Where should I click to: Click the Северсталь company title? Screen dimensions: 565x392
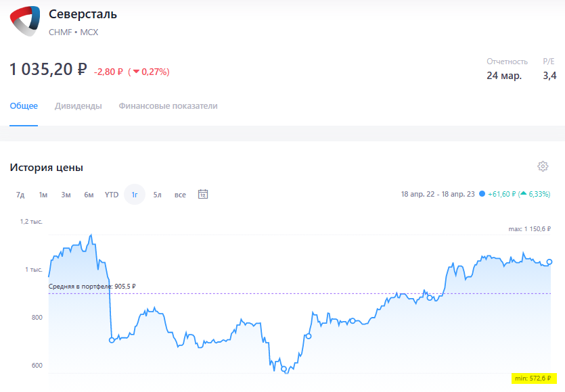coord(83,14)
